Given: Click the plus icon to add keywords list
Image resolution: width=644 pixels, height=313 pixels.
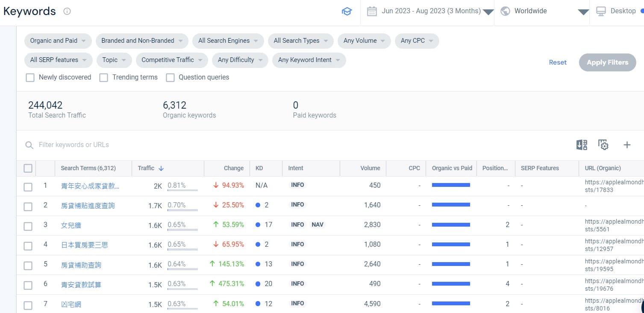Looking at the screenshot, I should pyautogui.click(x=626, y=145).
